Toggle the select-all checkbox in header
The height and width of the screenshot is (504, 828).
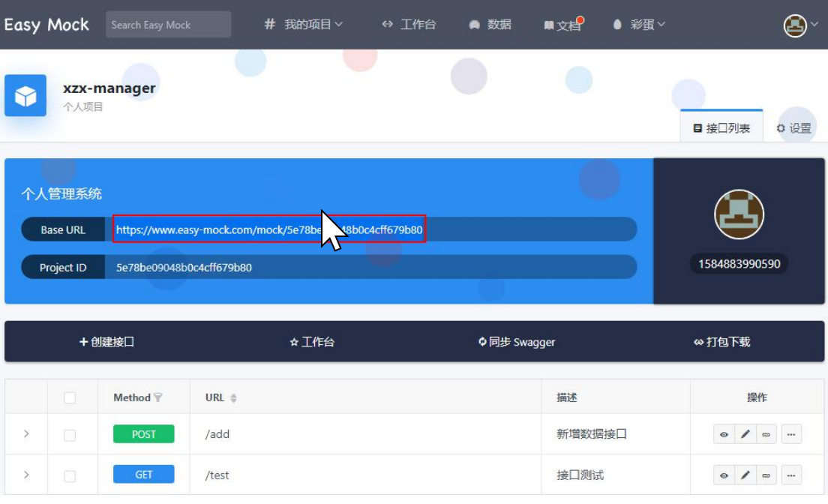(x=70, y=397)
